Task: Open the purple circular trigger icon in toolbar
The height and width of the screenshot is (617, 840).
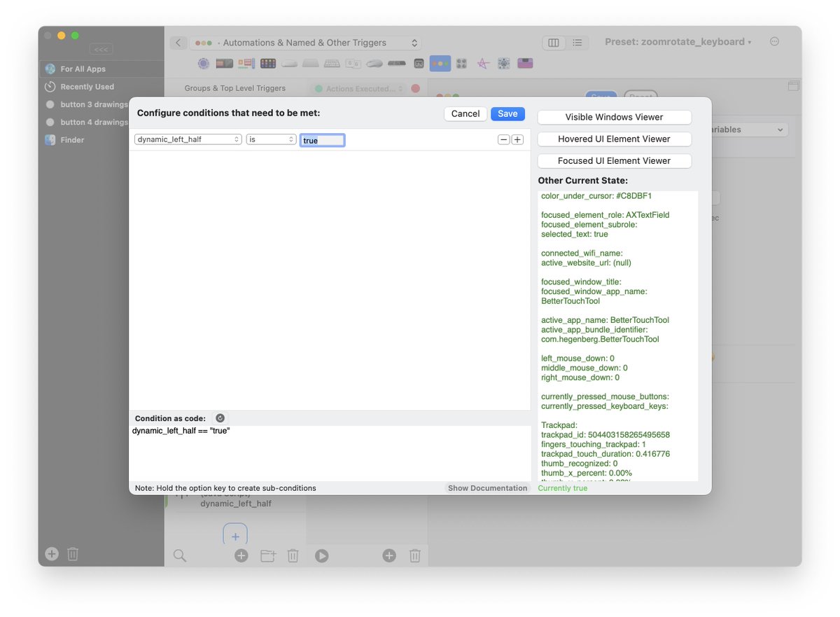Action: [204, 63]
